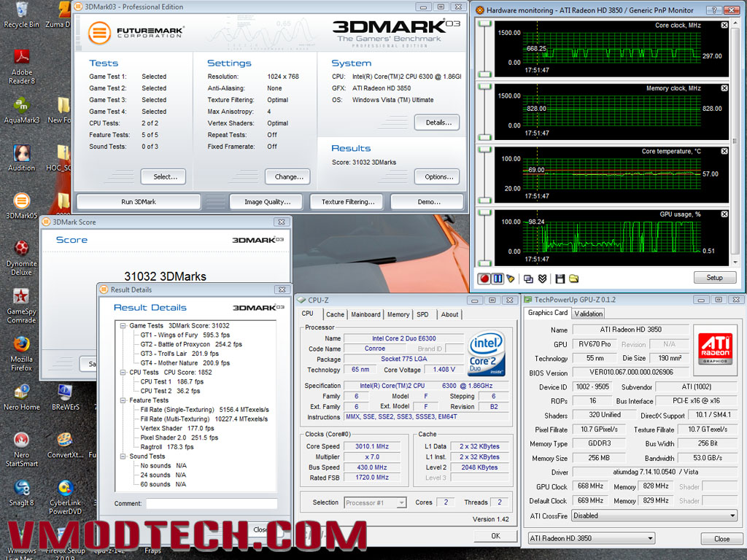This screenshot has width=747, height=560.
Task: Hide the Core temperature graph using its X box
Action: click(724, 151)
